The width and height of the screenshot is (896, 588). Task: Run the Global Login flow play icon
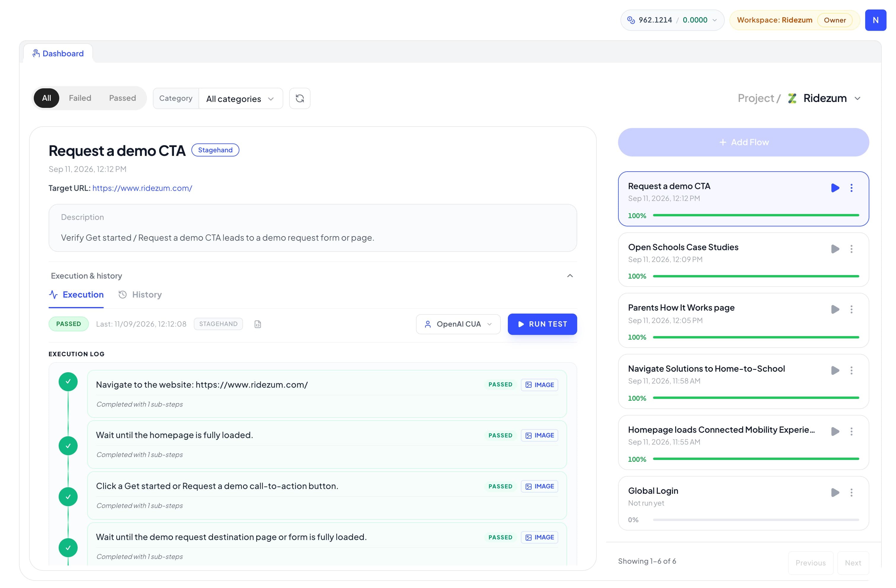point(835,492)
